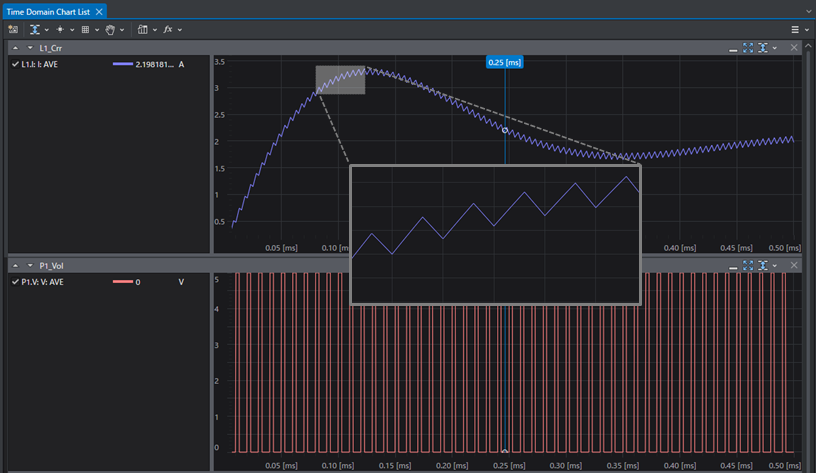This screenshot has width=816, height=473.
Task: Open the marker point dropdown arrow
Action: [72, 30]
